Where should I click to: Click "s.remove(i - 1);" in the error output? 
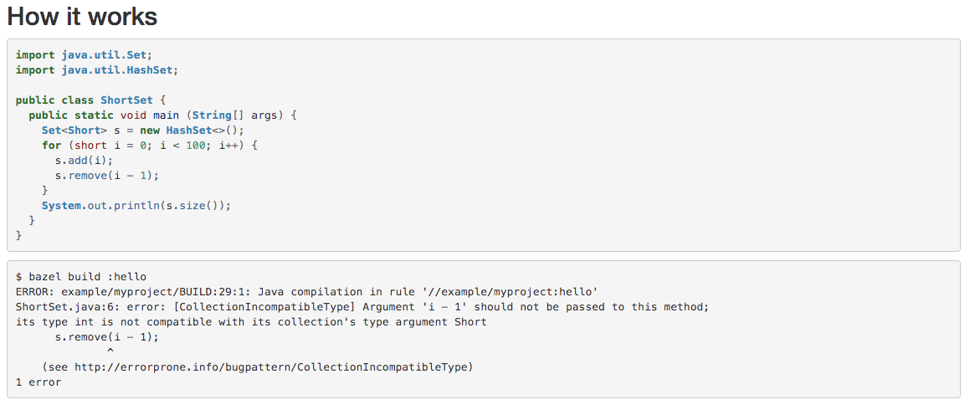(106, 337)
